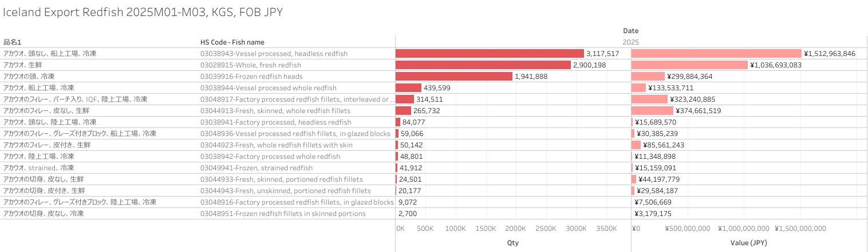The width and height of the screenshot is (868, 252).
Task: Select the Date header above the chart
Action: (631, 30)
